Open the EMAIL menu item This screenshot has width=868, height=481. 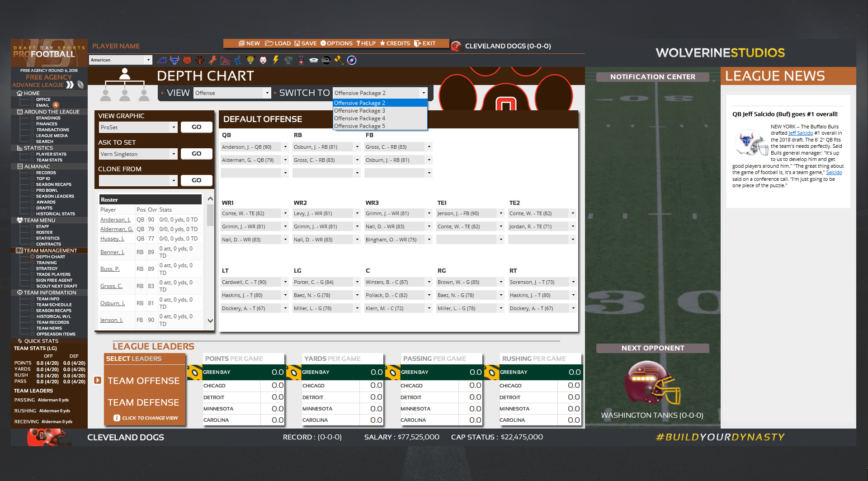click(x=43, y=105)
